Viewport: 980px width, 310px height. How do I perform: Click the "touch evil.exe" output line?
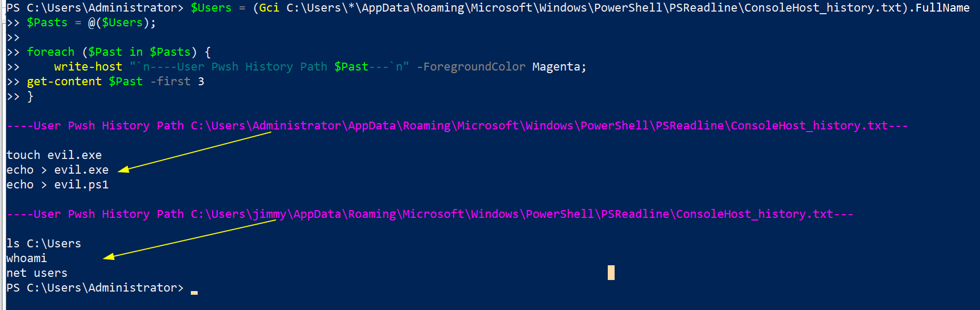(x=54, y=155)
